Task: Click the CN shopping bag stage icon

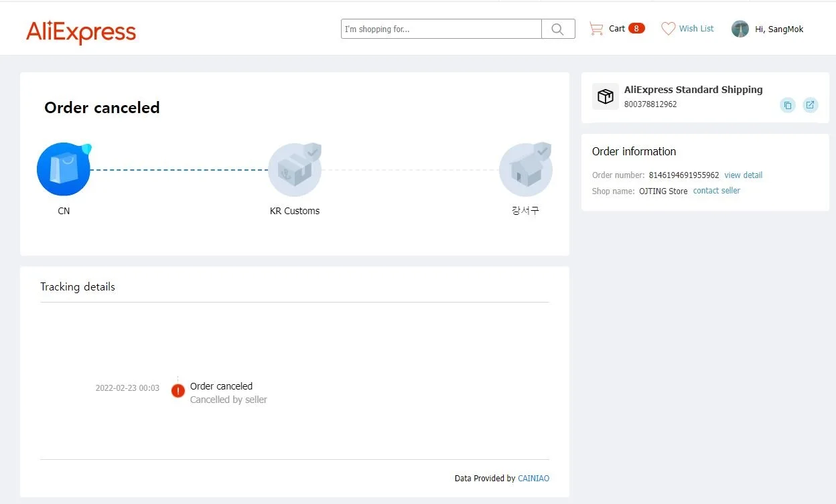Action: pyautogui.click(x=64, y=169)
